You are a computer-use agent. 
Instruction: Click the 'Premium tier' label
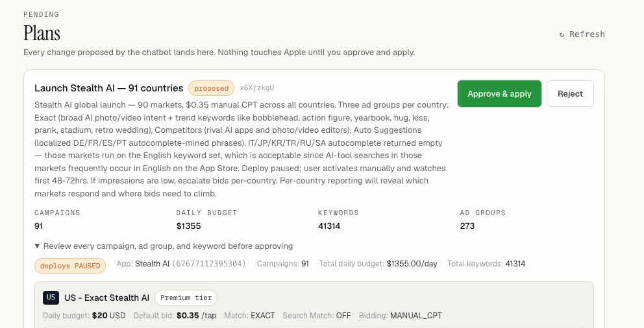pos(186,298)
